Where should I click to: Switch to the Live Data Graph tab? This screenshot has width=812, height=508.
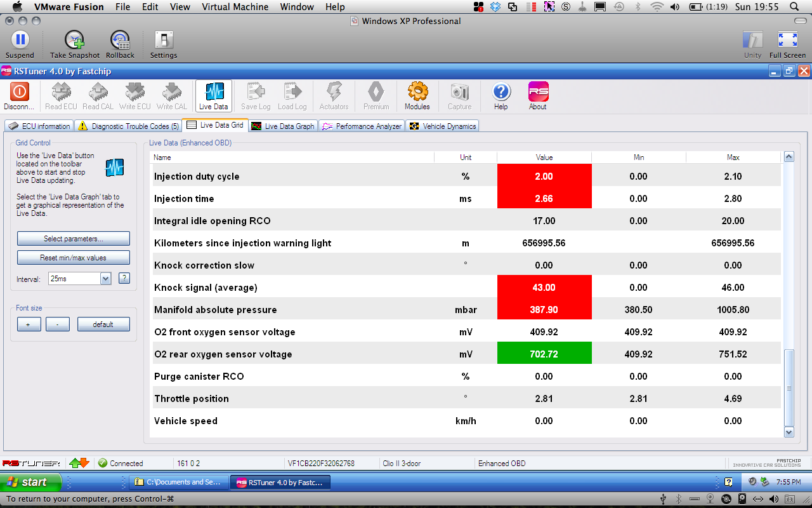[283, 126]
